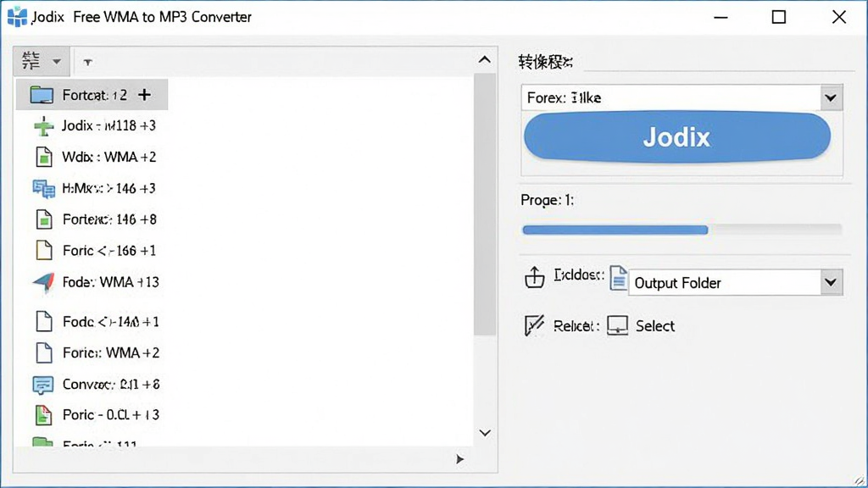Collapse the list panel with top chevron
The width and height of the screenshot is (868, 488).
484,60
